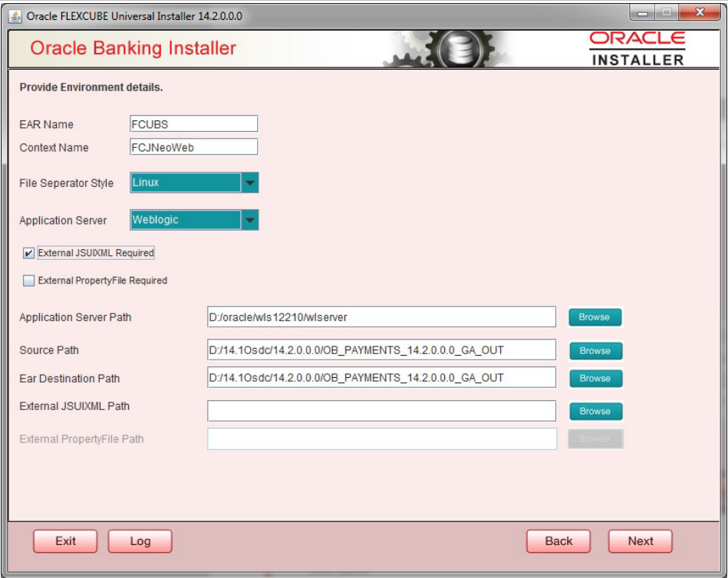The image size is (728, 578).
Task: Click the 'Application Server Path' label
Action: click(75, 317)
